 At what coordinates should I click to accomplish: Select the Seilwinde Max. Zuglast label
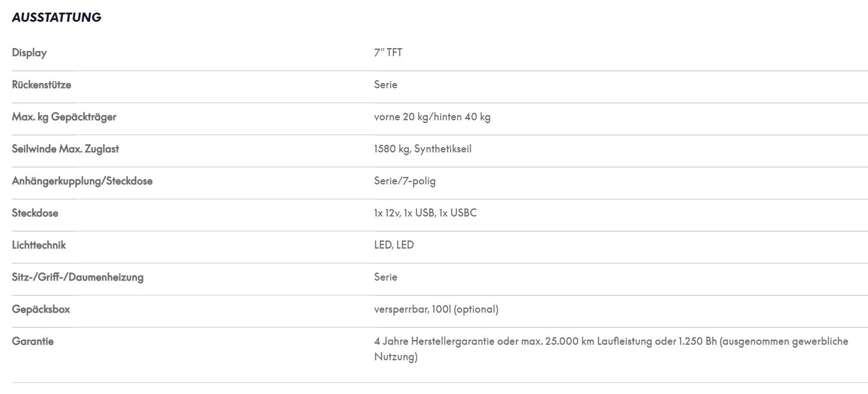(x=65, y=149)
